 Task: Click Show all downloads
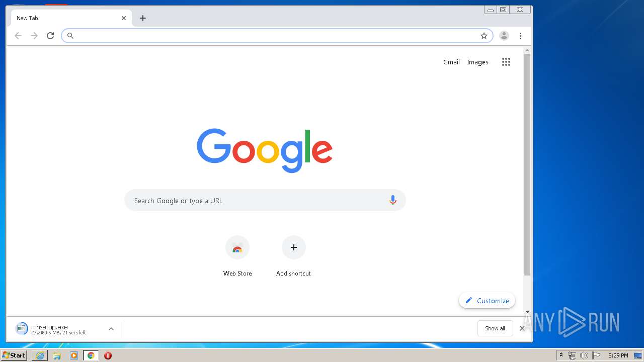tap(495, 328)
